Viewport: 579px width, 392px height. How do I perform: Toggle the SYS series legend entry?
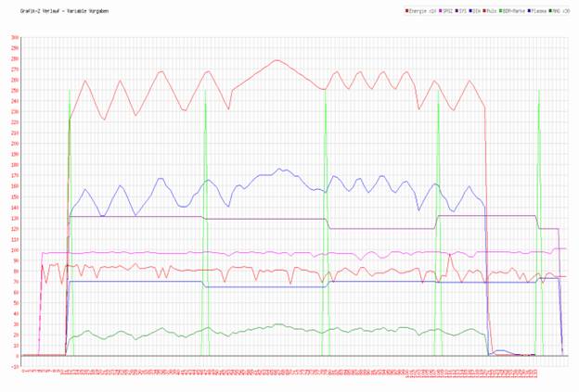461,11
